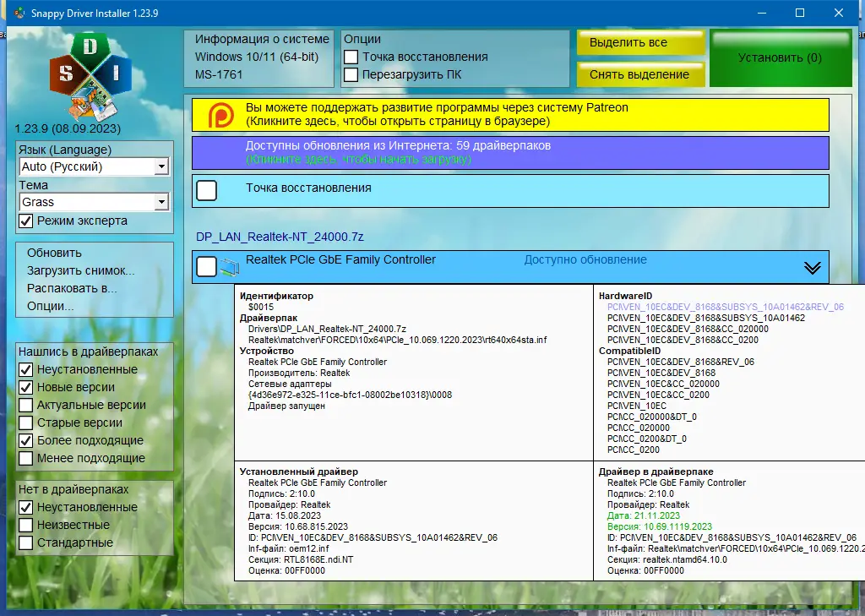
Task: Uncheck Неустановленные under Нашлись в драйверпаках
Action: tap(26, 369)
